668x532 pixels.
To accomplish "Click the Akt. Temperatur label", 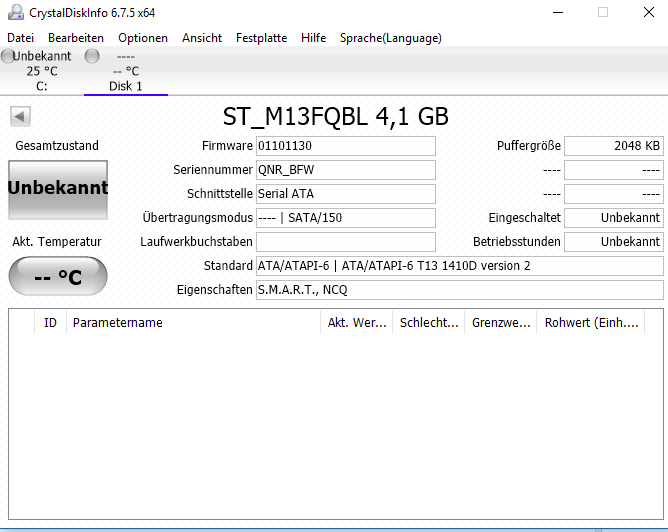I will (57, 242).
